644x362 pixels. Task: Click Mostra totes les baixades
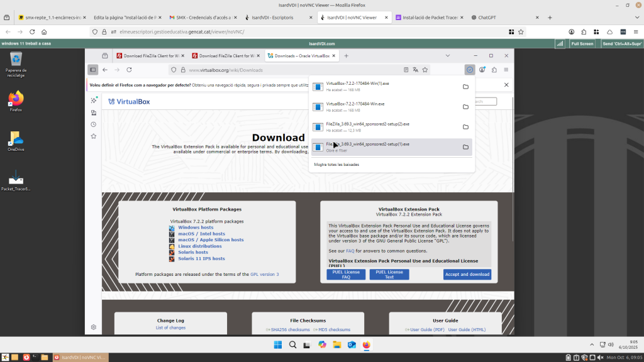(x=336, y=165)
